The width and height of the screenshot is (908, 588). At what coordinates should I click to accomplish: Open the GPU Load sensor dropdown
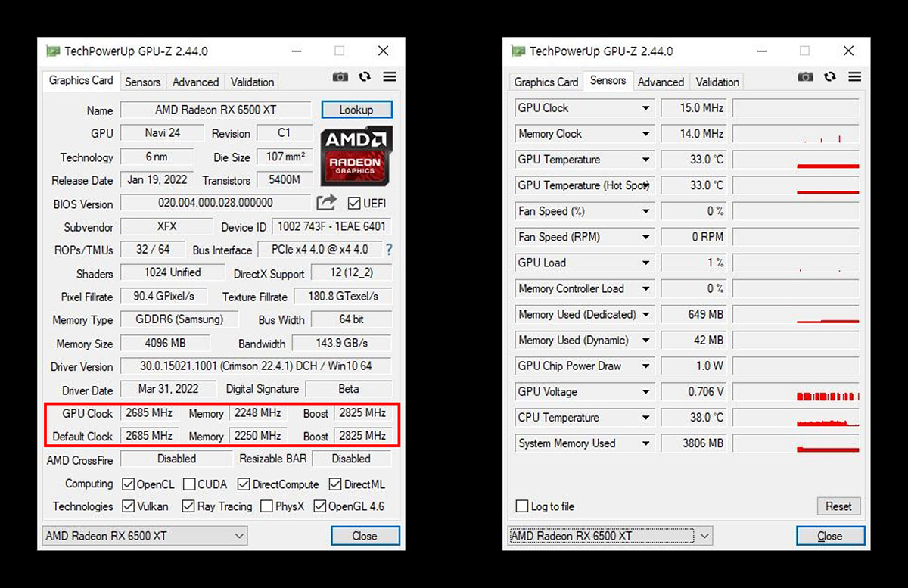[645, 263]
